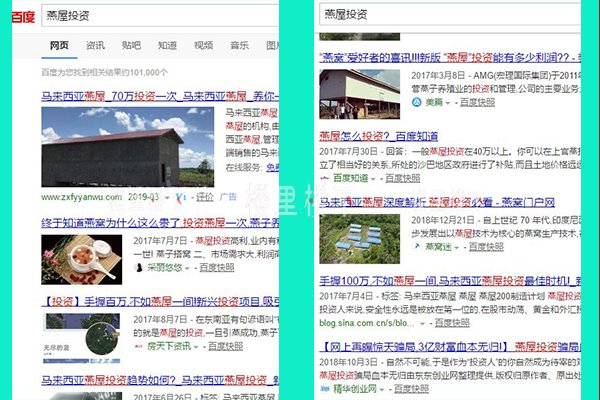Image resolution: width=600 pixels, height=400 pixels.
Task: Open result 终于知道燕窝为什么这么贵了
Action: pos(160,223)
